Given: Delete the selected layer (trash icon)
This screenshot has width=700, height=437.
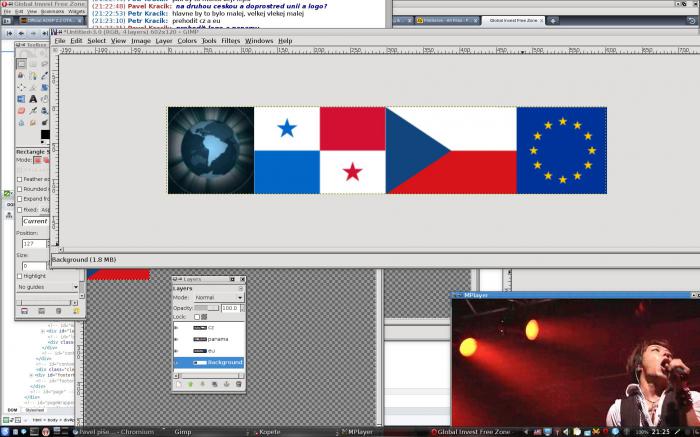Looking at the screenshot, I should (238, 384).
